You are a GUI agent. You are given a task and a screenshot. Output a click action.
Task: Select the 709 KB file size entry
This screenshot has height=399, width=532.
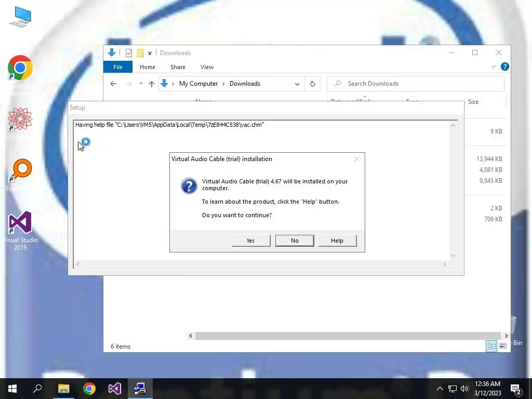click(x=493, y=219)
